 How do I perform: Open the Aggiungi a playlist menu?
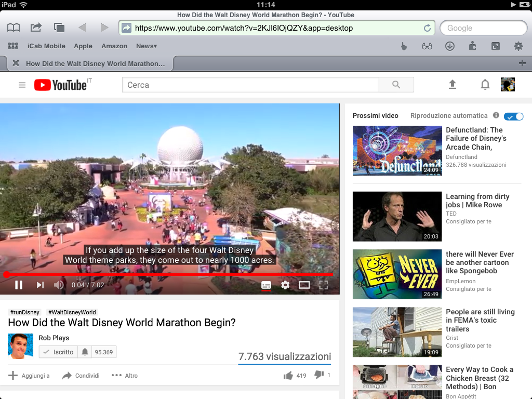pos(29,375)
